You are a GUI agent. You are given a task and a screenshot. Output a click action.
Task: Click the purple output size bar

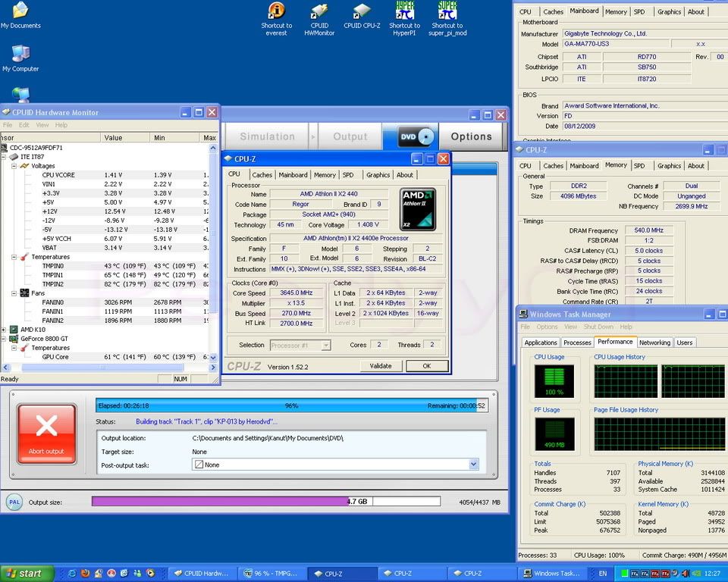(220, 501)
